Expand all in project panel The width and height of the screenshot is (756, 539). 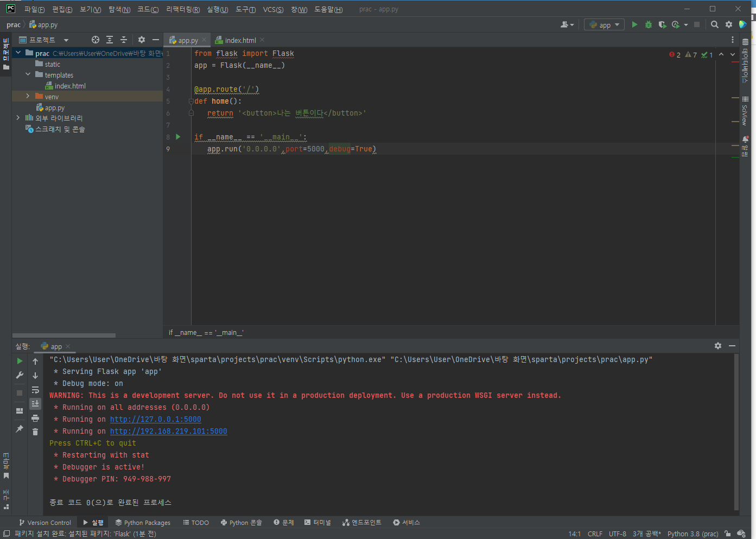pyautogui.click(x=110, y=40)
